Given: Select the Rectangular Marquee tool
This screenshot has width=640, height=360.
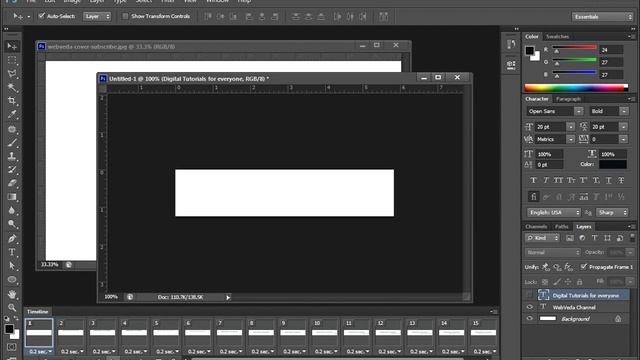Looking at the screenshot, I should click(12, 60).
